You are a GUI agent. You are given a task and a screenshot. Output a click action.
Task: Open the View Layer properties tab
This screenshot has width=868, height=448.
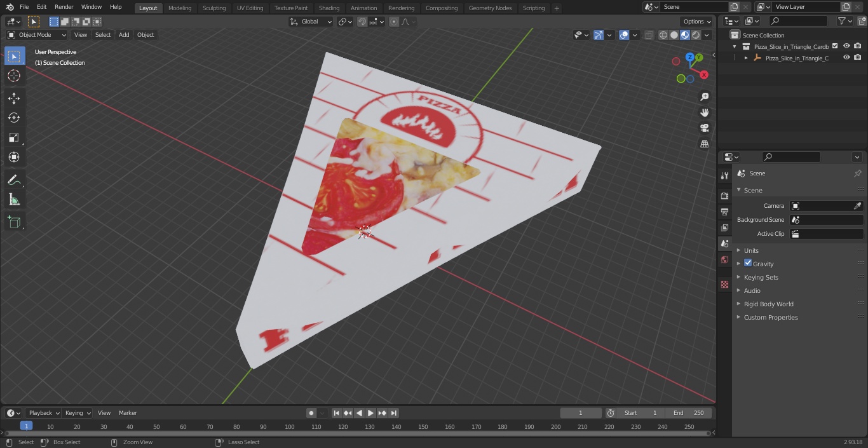(x=724, y=227)
